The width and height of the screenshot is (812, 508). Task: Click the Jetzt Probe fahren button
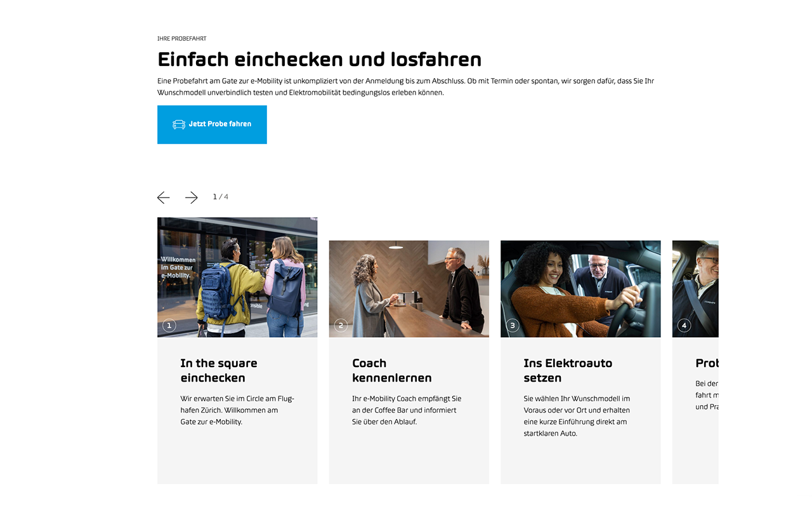tap(212, 124)
